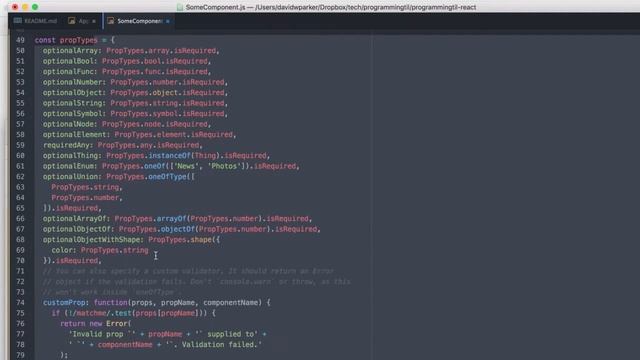Click the 'color' key on line 69

coord(62,250)
